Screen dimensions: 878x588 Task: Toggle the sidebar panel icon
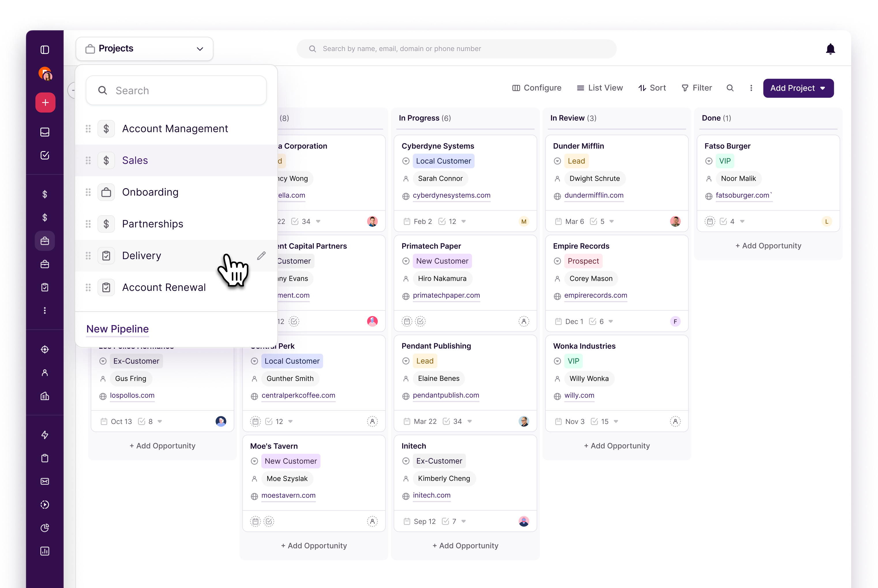(45, 50)
